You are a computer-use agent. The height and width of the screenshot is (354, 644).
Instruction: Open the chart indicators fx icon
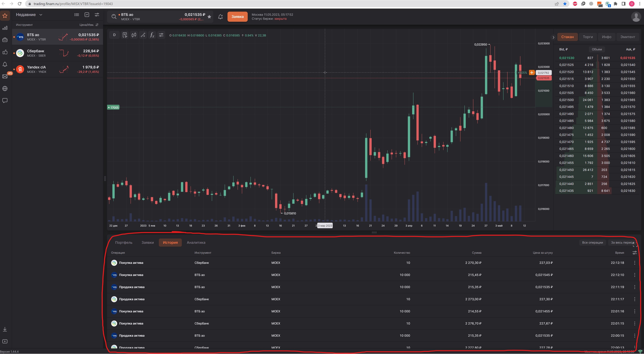click(x=152, y=35)
